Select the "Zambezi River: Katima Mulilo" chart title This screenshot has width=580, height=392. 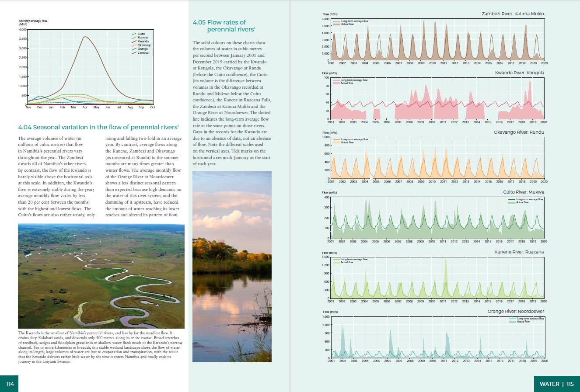pos(513,14)
